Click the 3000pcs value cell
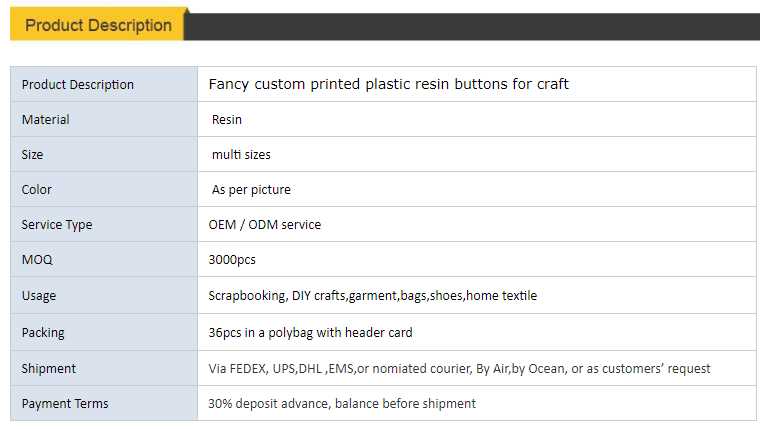 (x=232, y=260)
